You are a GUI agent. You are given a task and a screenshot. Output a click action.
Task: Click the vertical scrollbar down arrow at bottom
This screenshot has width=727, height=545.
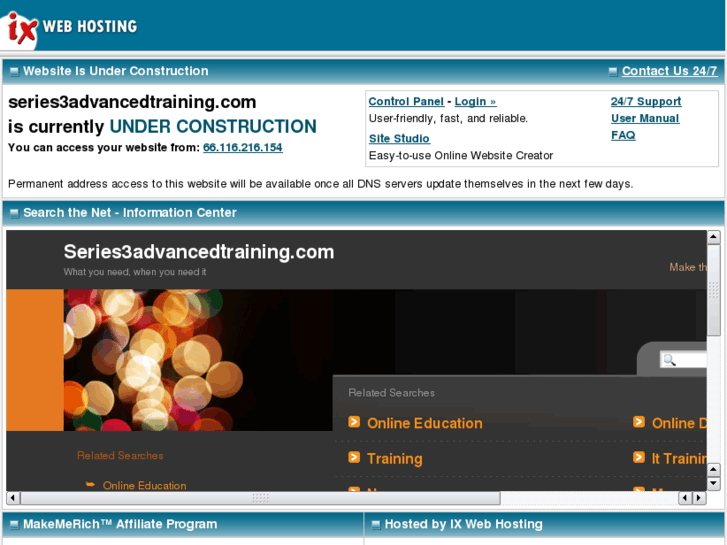(x=714, y=484)
